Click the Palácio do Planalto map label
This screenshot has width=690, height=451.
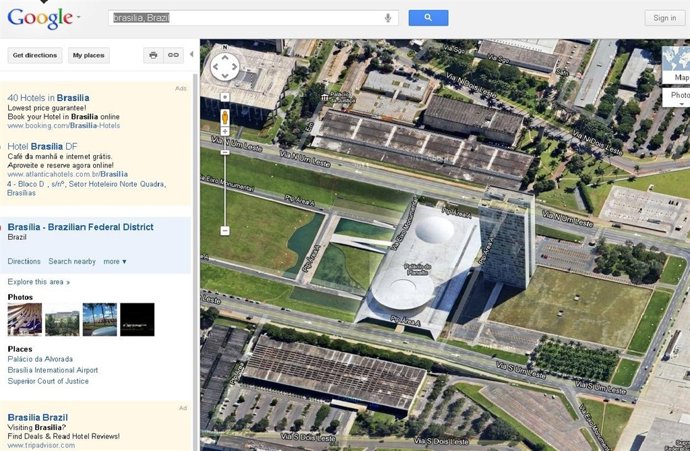pos(417,269)
